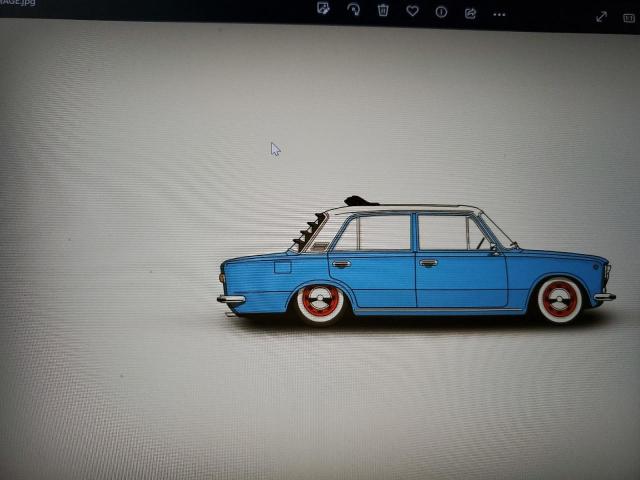Click the car's front whitewall wheel

[x=559, y=300]
